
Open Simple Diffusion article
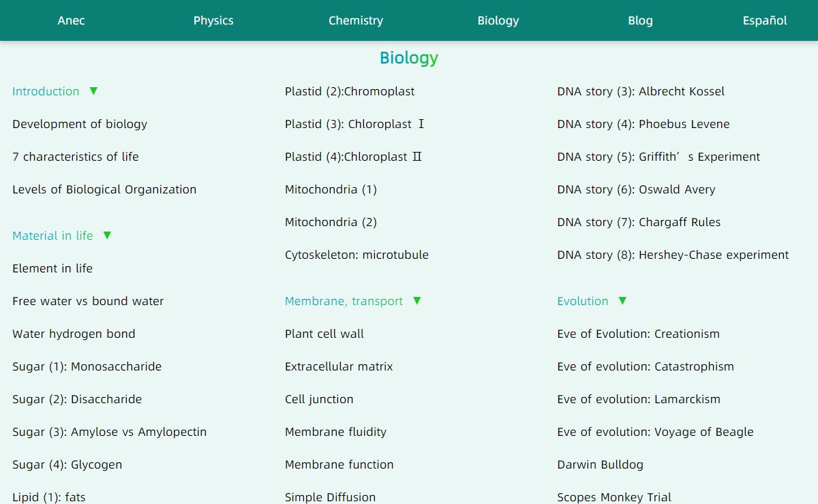(330, 497)
